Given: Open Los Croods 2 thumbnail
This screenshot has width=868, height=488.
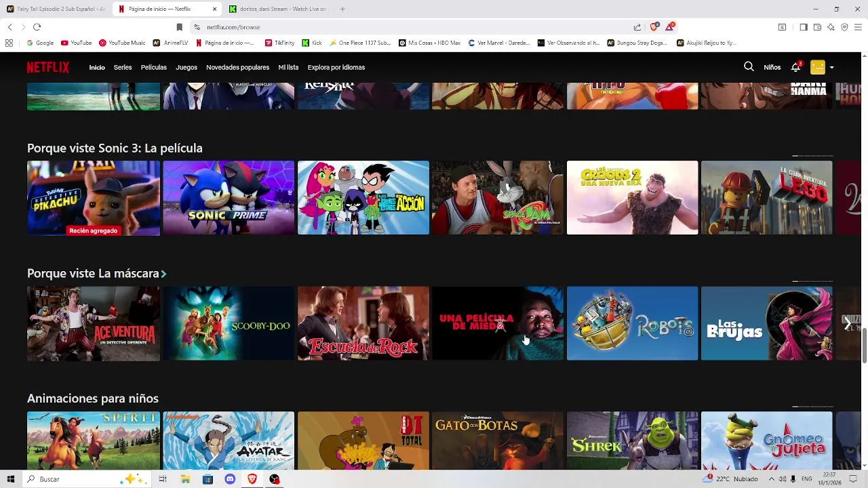Looking at the screenshot, I should click(x=632, y=198).
